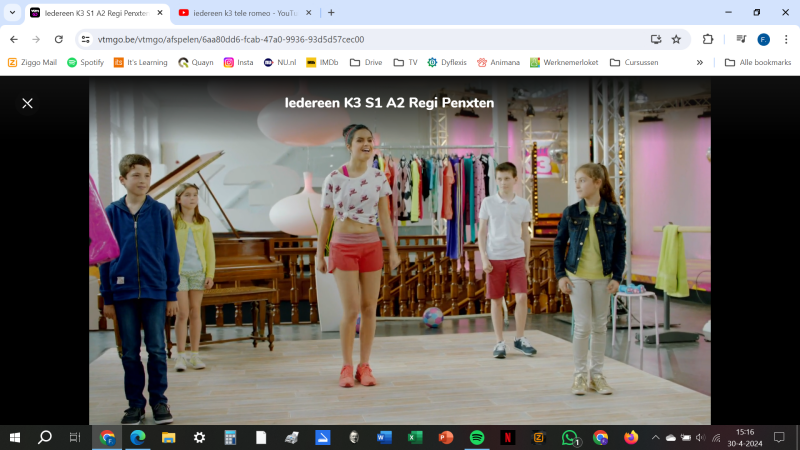
Task: Open the Chrome profile avatar
Action: pos(763,39)
